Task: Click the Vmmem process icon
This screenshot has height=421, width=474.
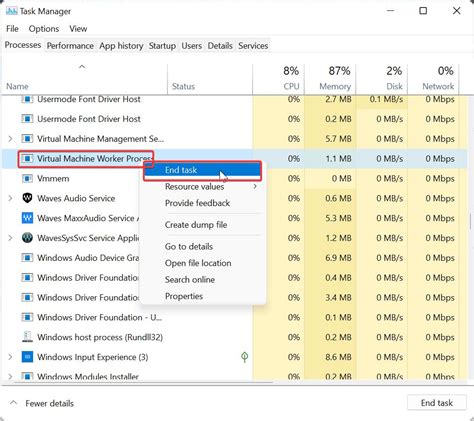Action: point(27,179)
